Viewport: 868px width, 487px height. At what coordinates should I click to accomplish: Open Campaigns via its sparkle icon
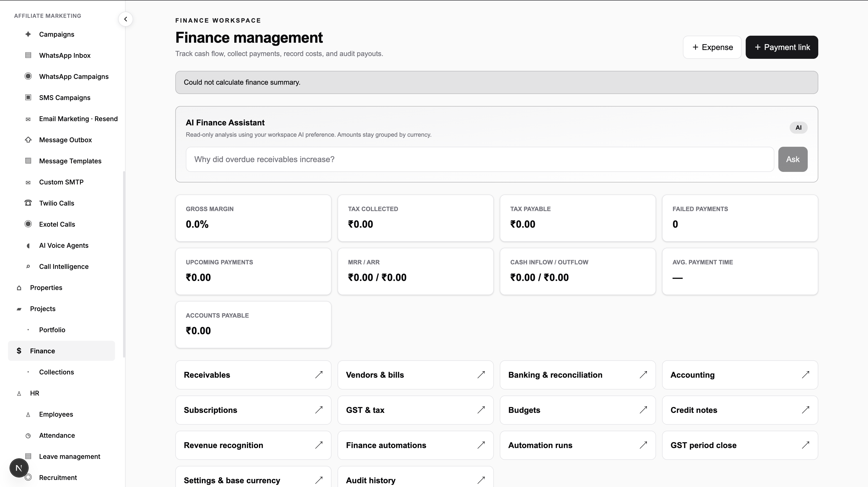28,34
